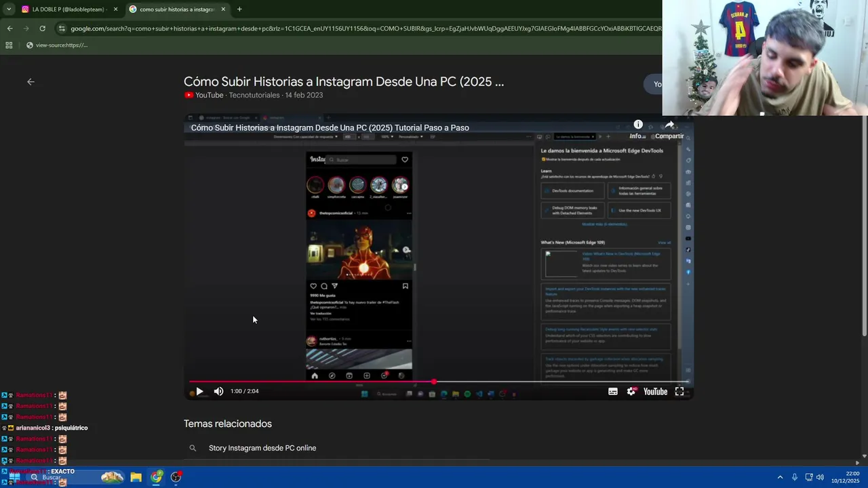Close the LA DOBLE P tab
868x488 pixels.
pyautogui.click(x=115, y=9)
